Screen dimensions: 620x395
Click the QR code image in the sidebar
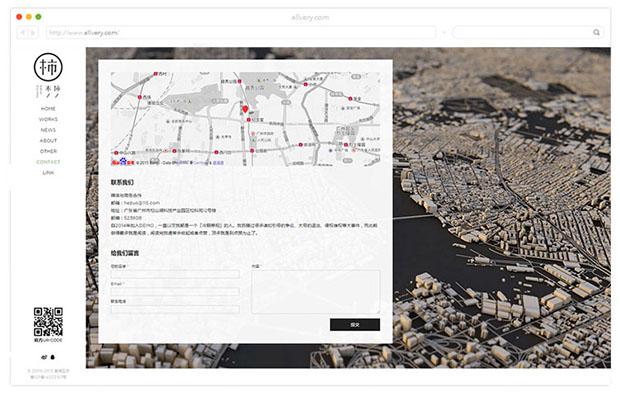click(48, 322)
